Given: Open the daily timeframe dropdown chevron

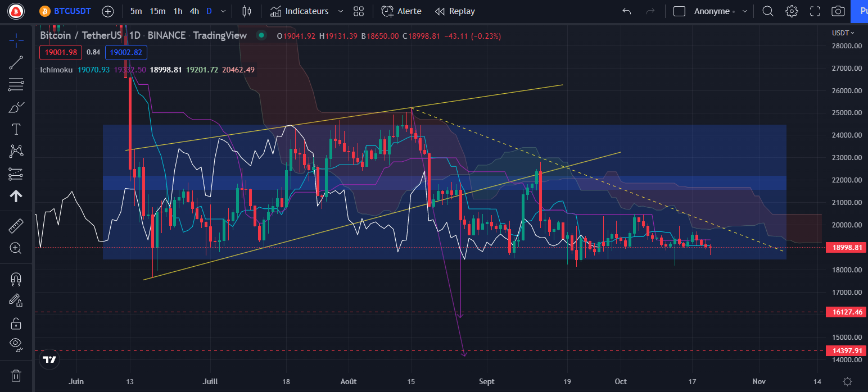Looking at the screenshot, I should [x=221, y=11].
